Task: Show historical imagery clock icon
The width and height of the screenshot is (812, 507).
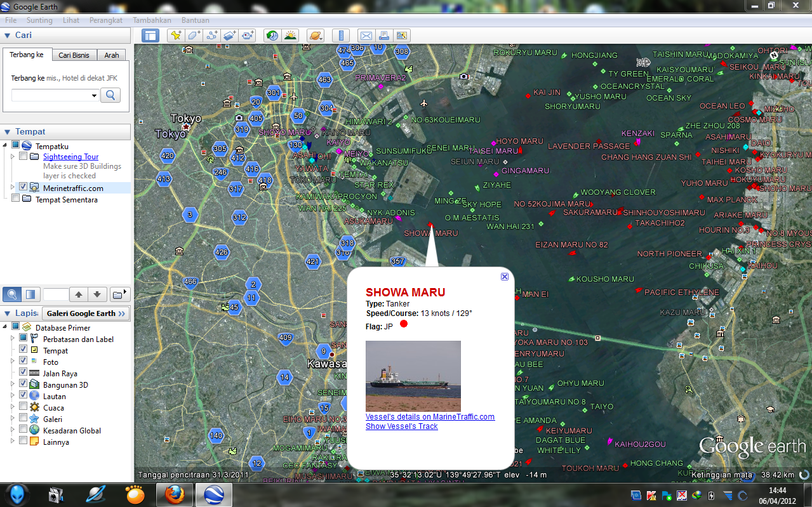Action: click(272, 36)
